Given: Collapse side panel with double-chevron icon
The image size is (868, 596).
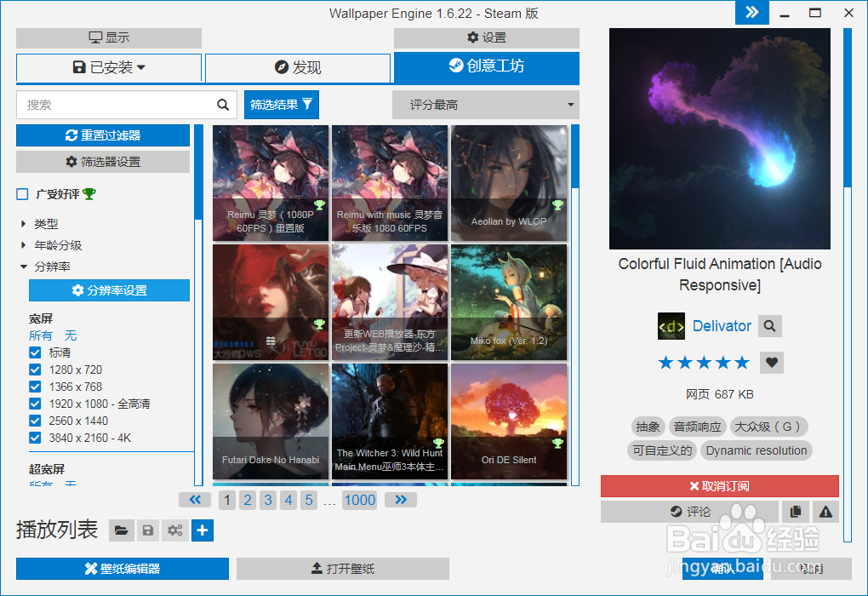Looking at the screenshot, I should (751, 12).
